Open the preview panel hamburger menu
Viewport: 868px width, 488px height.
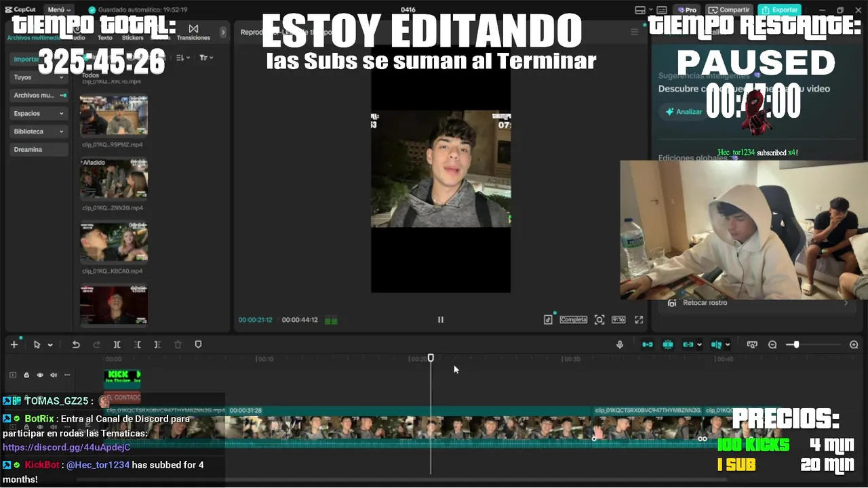point(635,32)
